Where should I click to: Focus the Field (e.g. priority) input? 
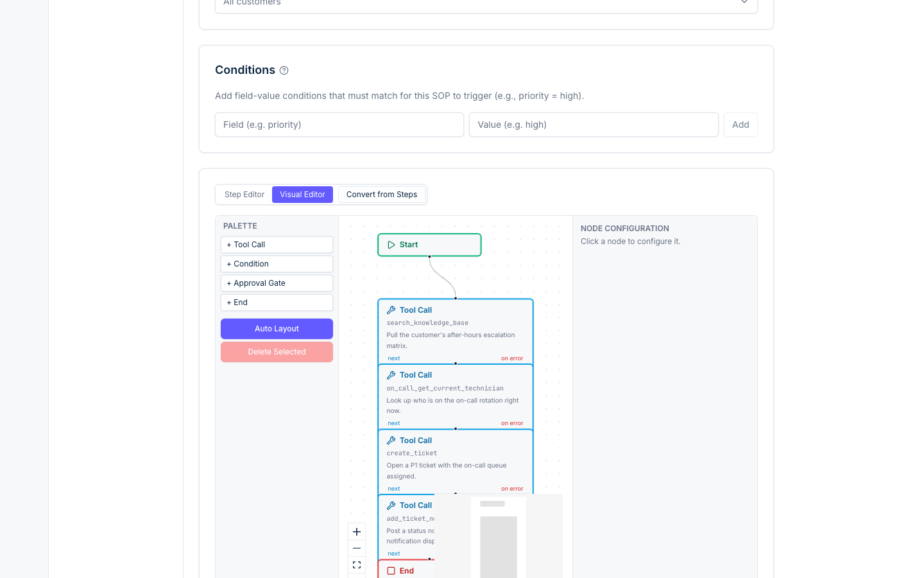tap(339, 125)
